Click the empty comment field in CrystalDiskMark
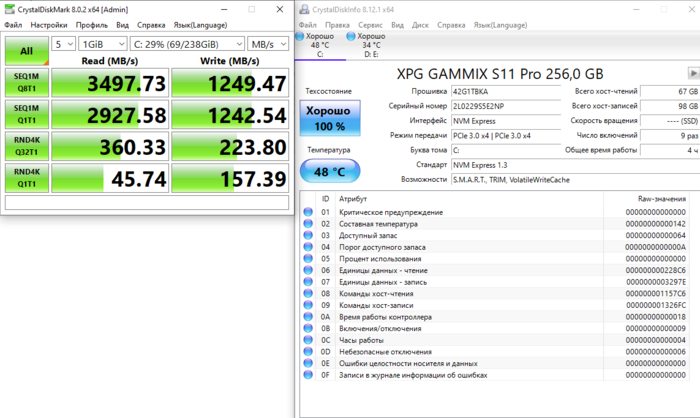This screenshot has height=418, width=700. tap(147, 202)
